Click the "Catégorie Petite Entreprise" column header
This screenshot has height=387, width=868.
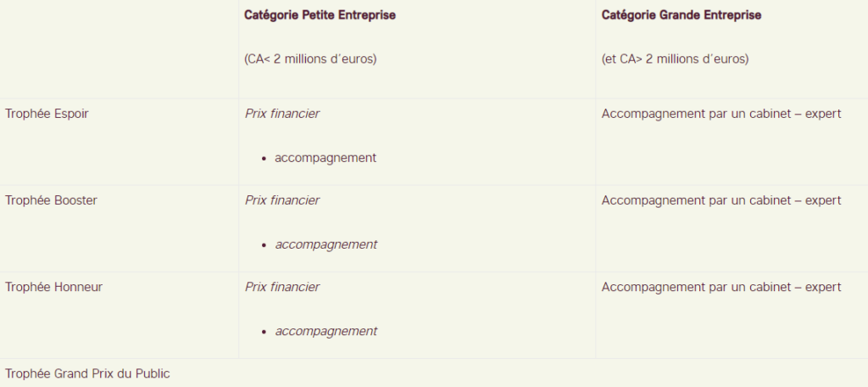(320, 15)
